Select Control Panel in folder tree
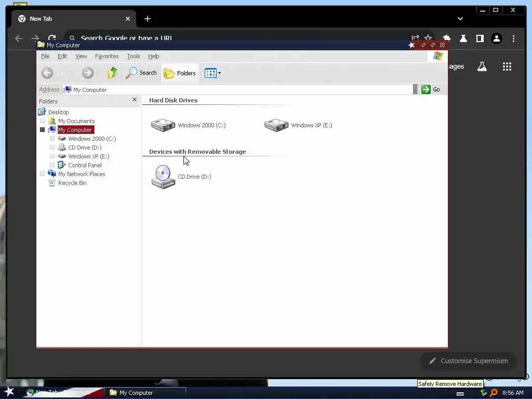This screenshot has height=399, width=532. tap(85, 165)
